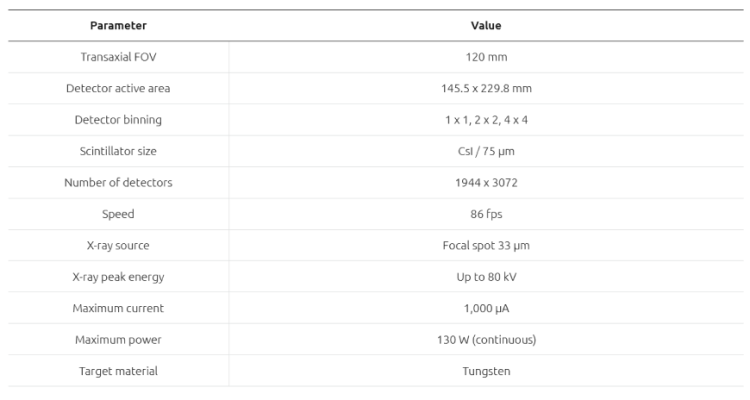
Task: Click the Tungsten target material value
Action: [486, 371]
